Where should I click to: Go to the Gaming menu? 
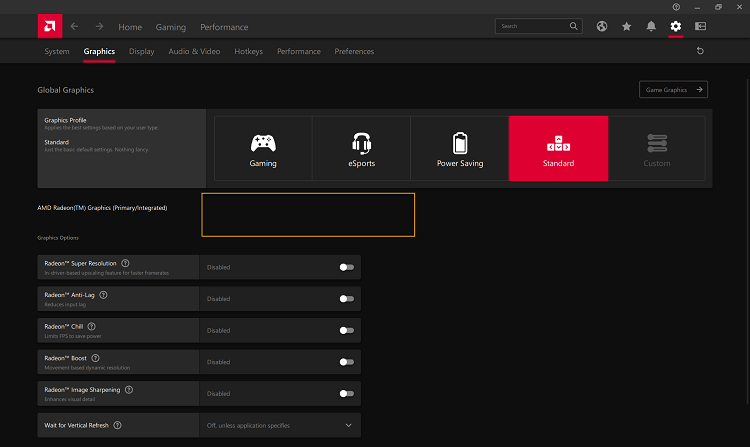click(171, 27)
